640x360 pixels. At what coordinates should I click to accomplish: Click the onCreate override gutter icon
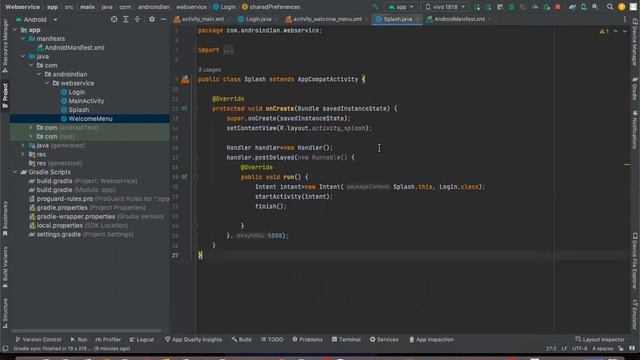(x=184, y=109)
